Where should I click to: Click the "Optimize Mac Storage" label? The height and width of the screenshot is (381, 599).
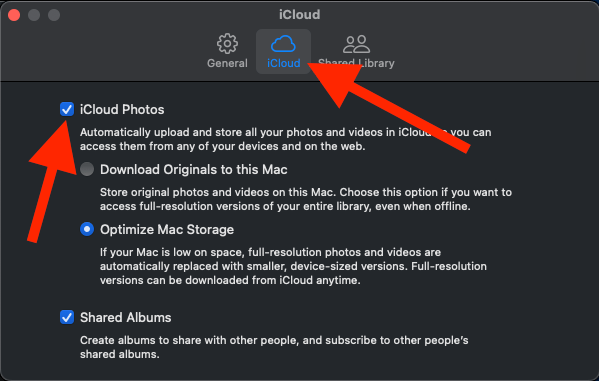tap(167, 230)
